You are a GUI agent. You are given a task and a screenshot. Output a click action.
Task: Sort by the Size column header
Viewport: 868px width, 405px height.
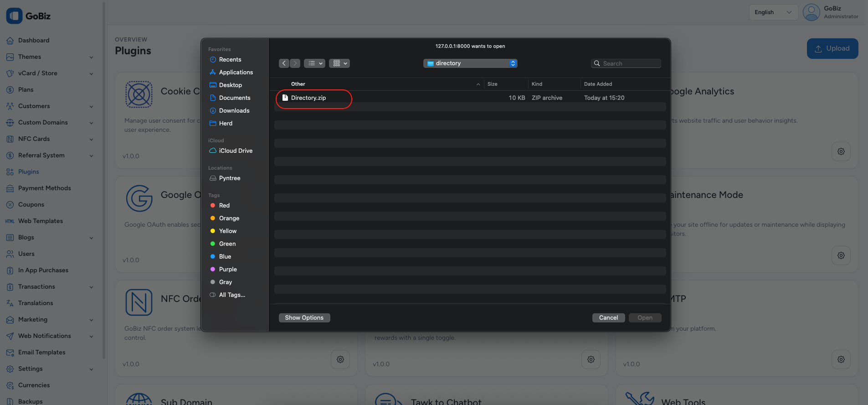point(492,84)
